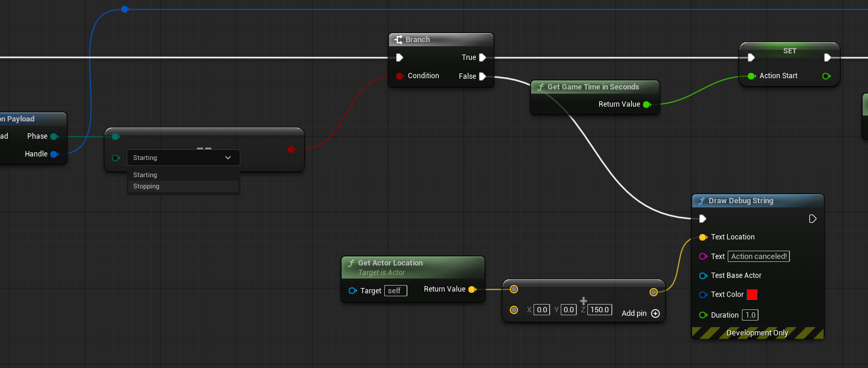The width and height of the screenshot is (868, 368).
Task: Click Get Game Time Return Value pin
Action: (x=647, y=104)
